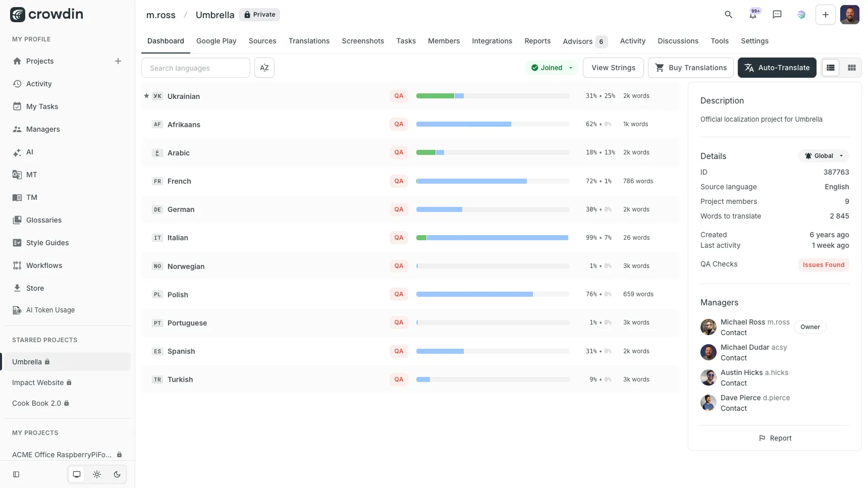Open AI Token Usage
Viewport: 868px width, 488px height.
click(50, 310)
